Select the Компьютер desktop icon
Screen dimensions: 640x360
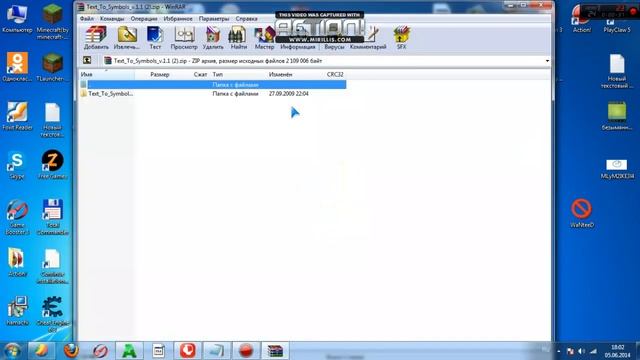(17, 19)
